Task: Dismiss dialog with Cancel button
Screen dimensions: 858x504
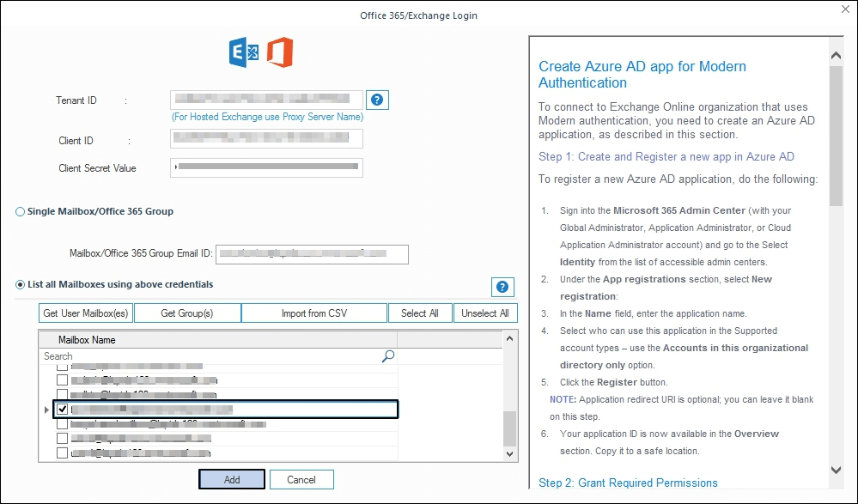Action: point(301,479)
